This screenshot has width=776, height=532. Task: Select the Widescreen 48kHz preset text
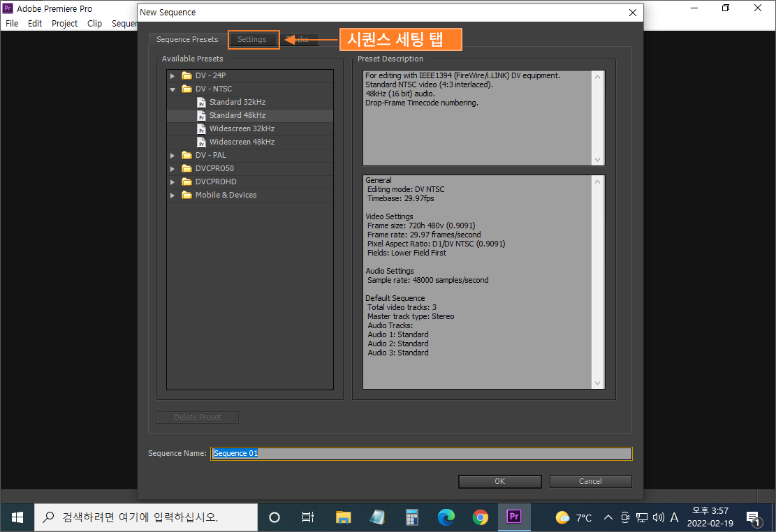(x=242, y=142)
